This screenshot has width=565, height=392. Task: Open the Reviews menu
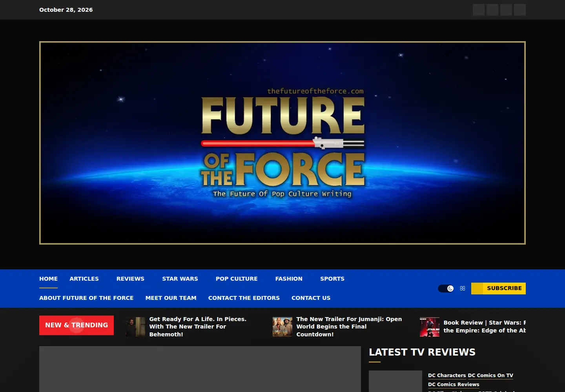(130, 279)
